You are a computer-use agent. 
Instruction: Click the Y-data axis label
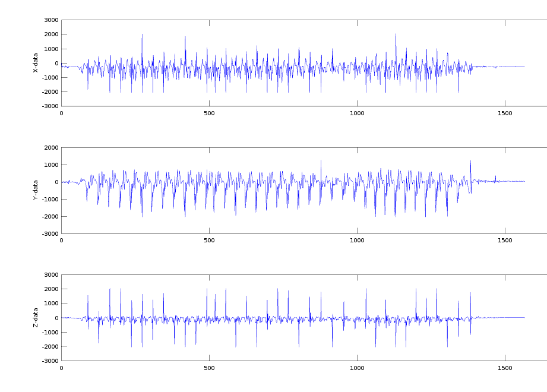pos(35,190)
